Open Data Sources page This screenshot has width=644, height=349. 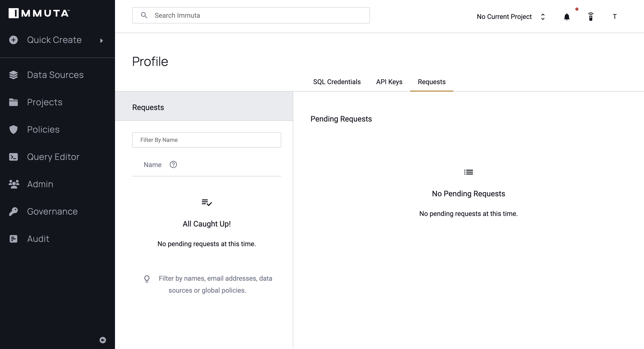point(55,75)
